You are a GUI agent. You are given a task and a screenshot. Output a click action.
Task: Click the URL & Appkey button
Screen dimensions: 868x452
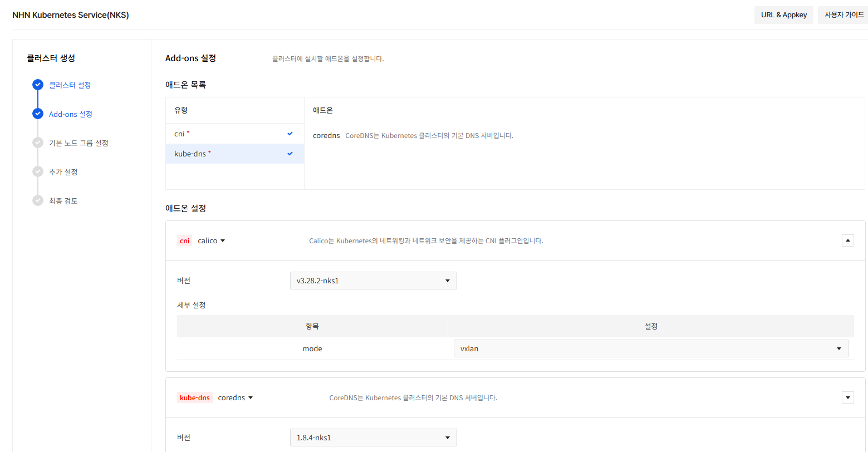[784, 15]
